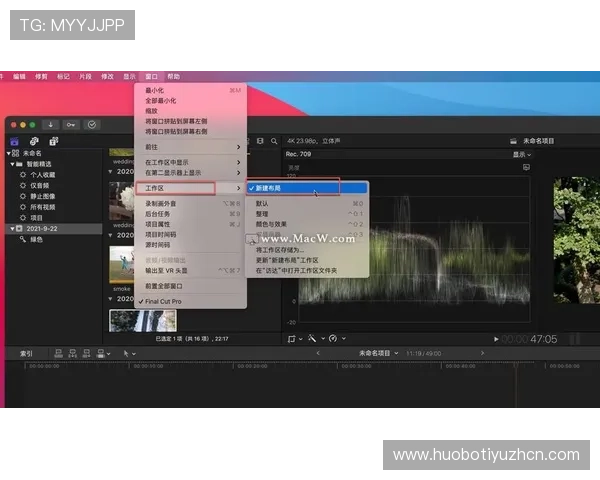Go forward in timeline history arrow
Image resolution: width=600 pixels, height=480 pixels.
pyautogui.click(x=483, y=353)
